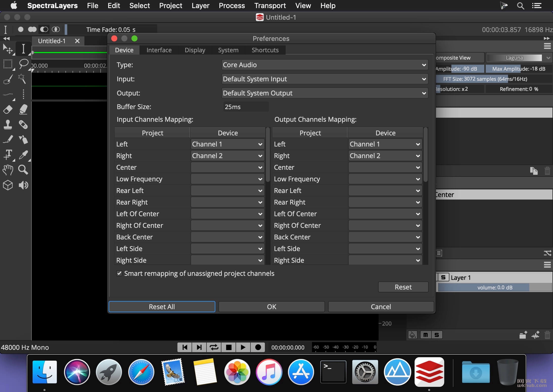The width and height of the screenshot is (553, 392).
Task: Select the Move/Transform tool
Action: pos(8,49)
